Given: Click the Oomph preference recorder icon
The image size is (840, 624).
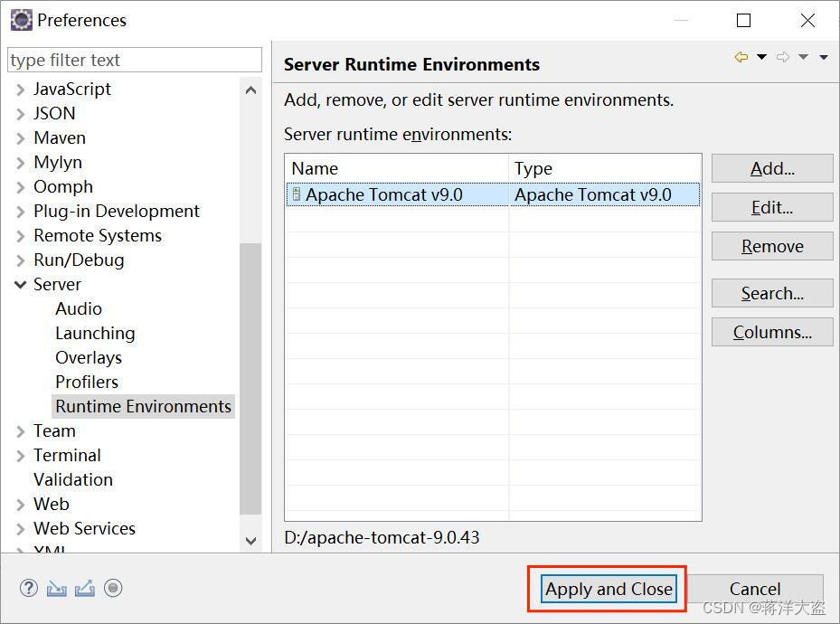Looking at the screenshot, I should (113, 588).
